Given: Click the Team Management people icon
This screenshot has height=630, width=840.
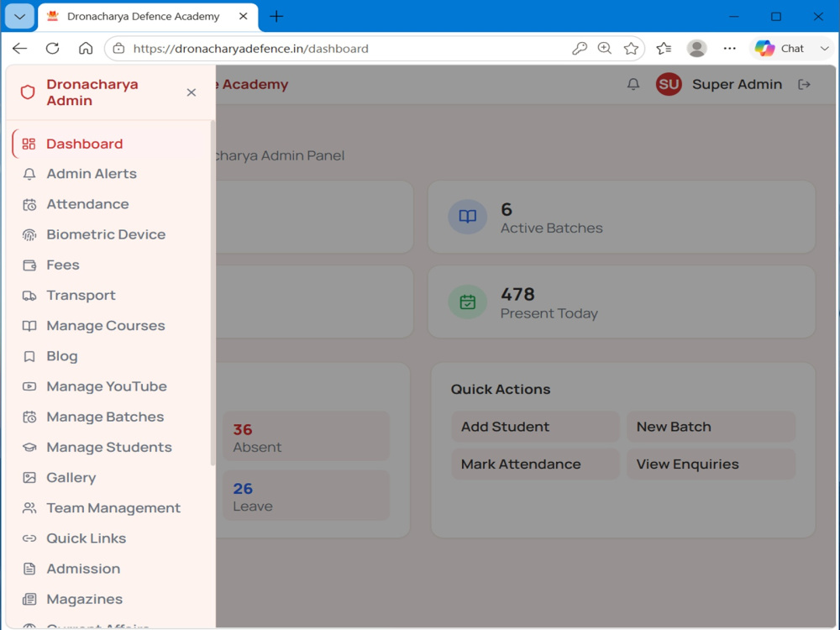Looking at the screenshot, I should pos(29,508).
